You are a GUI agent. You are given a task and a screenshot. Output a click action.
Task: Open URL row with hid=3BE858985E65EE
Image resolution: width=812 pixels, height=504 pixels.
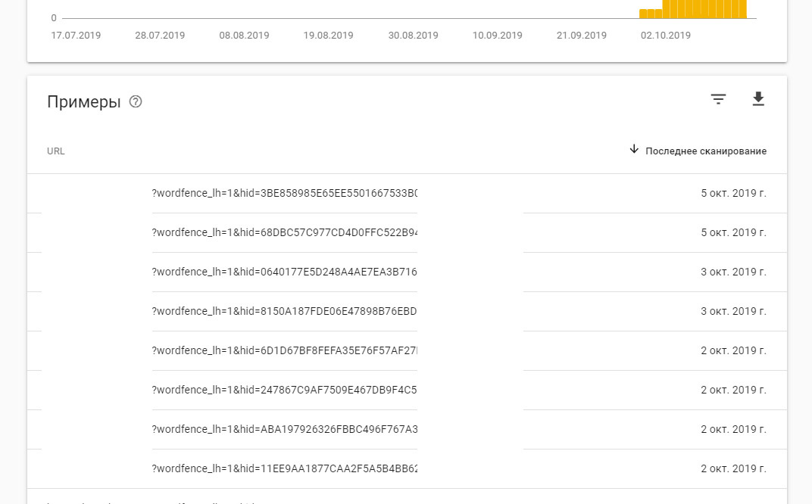(x=407, y=194)
